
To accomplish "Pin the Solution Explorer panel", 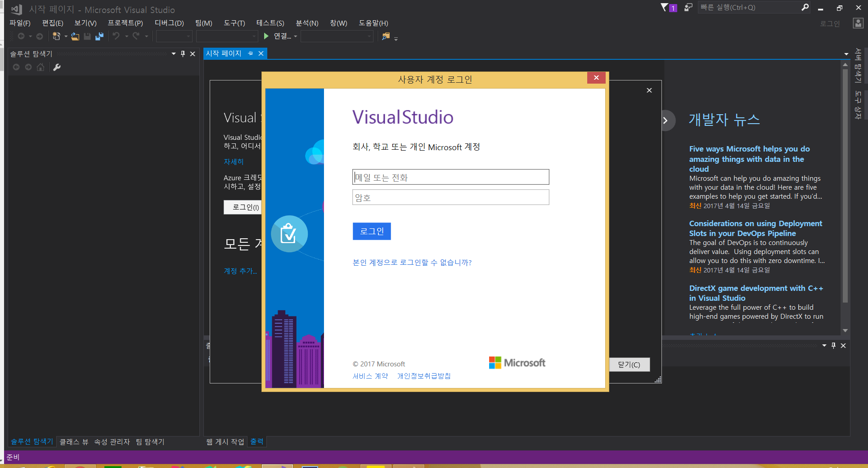I will click(x=183, y=54).
